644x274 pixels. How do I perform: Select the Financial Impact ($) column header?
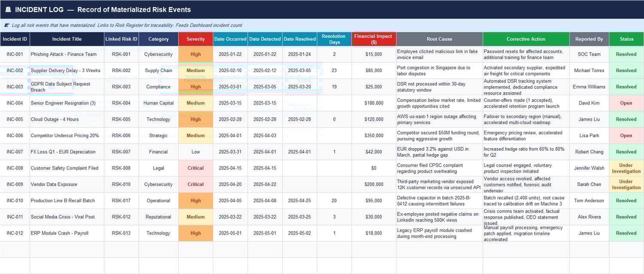point(373,39)
